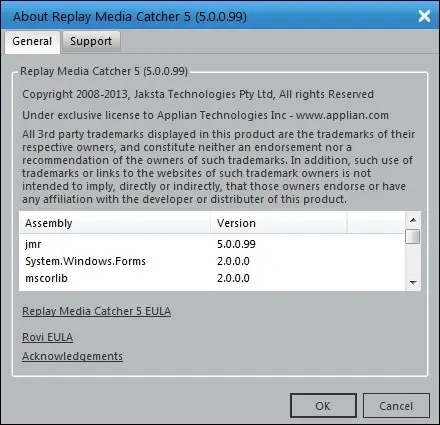Click the dialog title bar text
Viewport: 440px width, 425px height.
pos(130,16)
